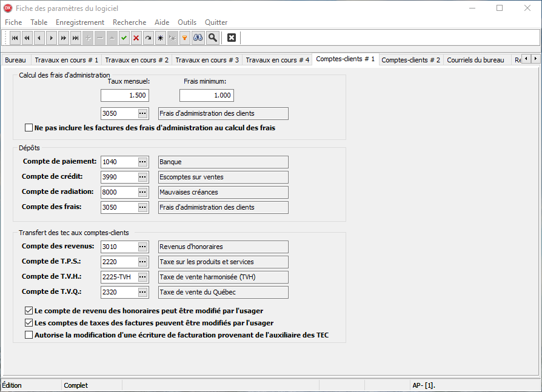This screenshot has height=392, width=542.
Task: Jump back several records (double left arrow)
Action: point(27,38)
